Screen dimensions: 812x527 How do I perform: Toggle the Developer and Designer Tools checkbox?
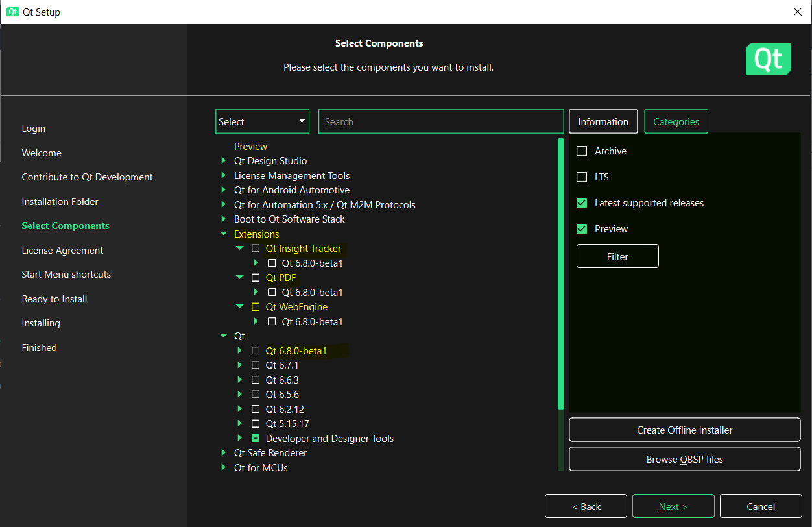click(x=256, y=439)
